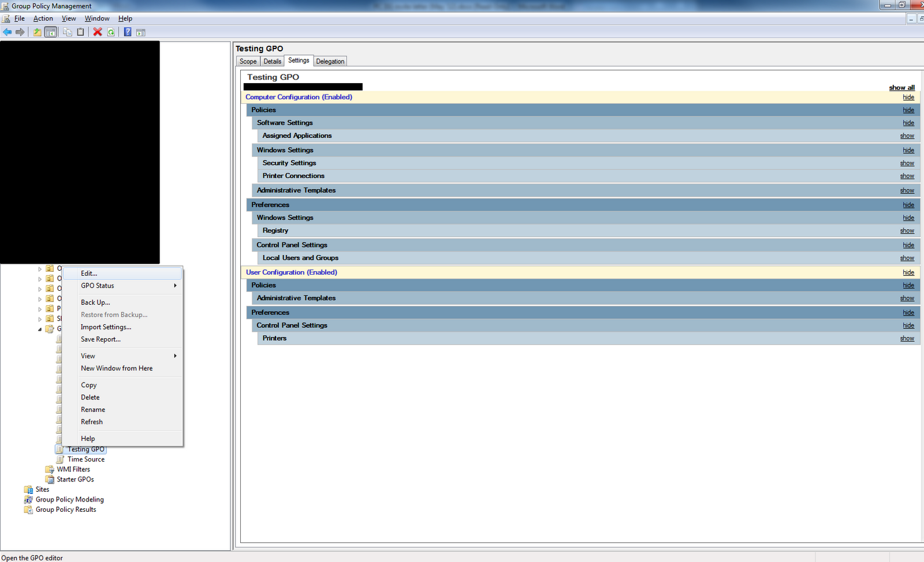The width and height of the screenshot is (924, 562).
Task: Click the show all link
Action: coord(901,87)
